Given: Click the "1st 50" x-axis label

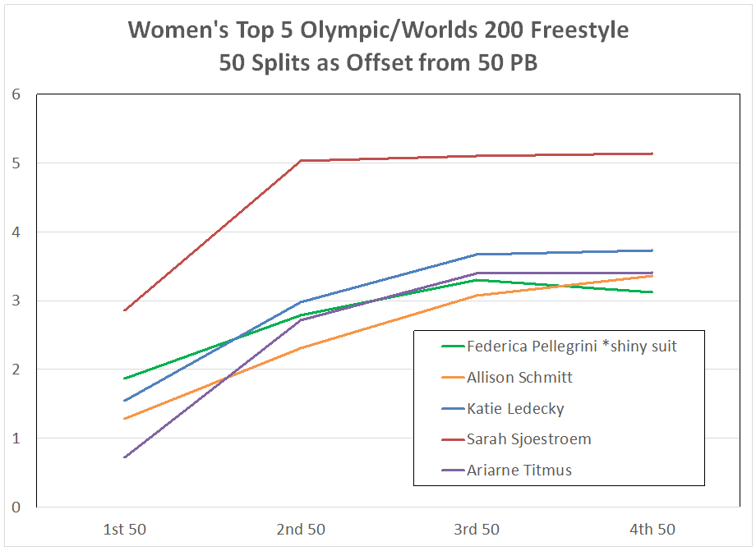Looking at the screenshot, I should click(x=123, y=530).
